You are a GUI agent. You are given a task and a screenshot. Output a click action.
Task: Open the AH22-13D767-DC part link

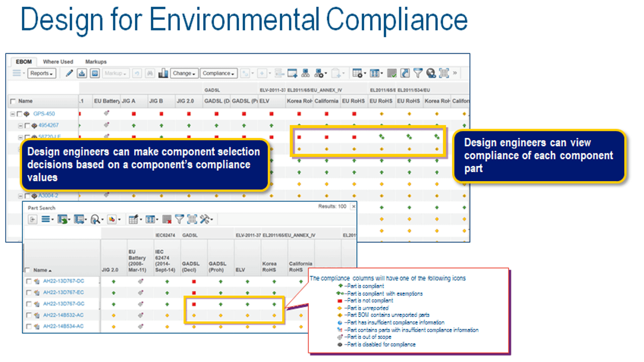(x=64, y=281)
